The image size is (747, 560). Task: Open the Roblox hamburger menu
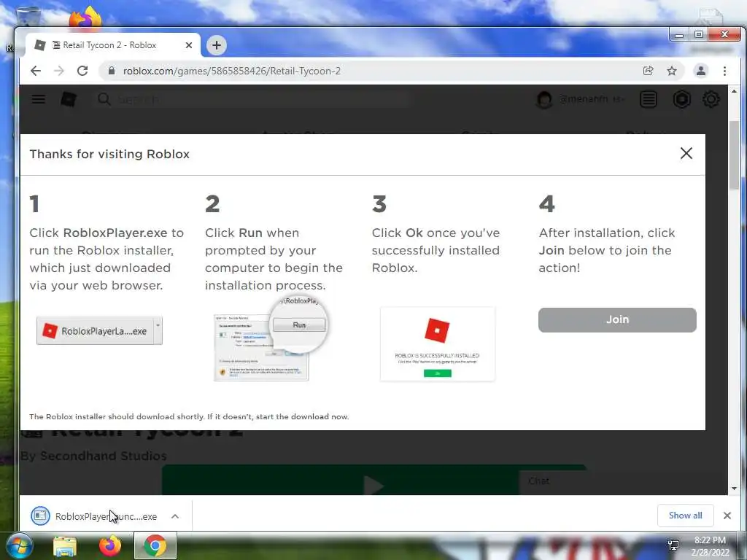pos(39,99)
